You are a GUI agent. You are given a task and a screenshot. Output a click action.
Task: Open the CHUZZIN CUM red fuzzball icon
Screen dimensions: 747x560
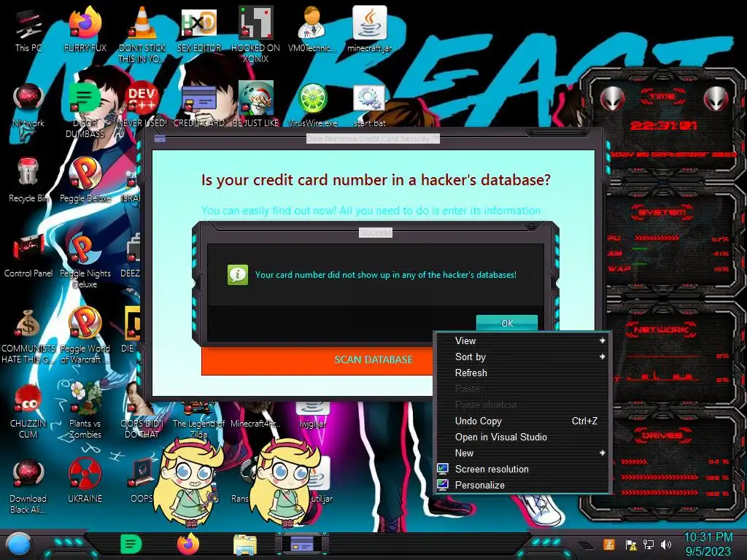click(x=28, y=411)
